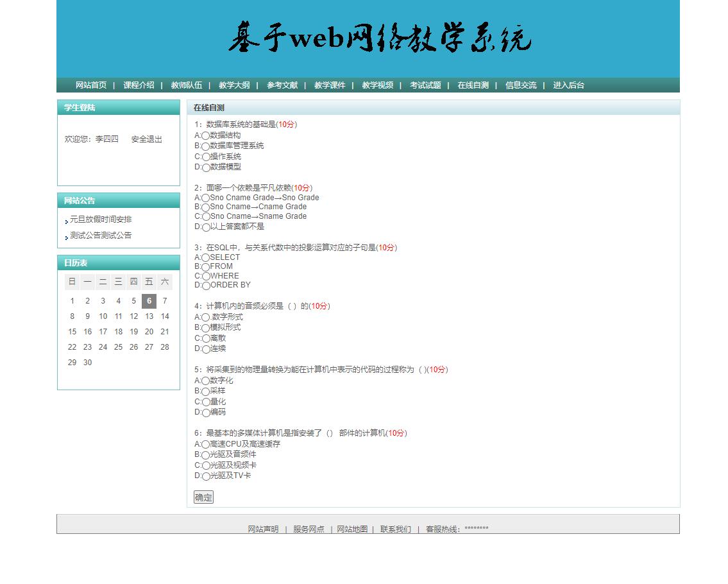
Task: Navigate to 考试试题 section
Action: pos(427,84)
